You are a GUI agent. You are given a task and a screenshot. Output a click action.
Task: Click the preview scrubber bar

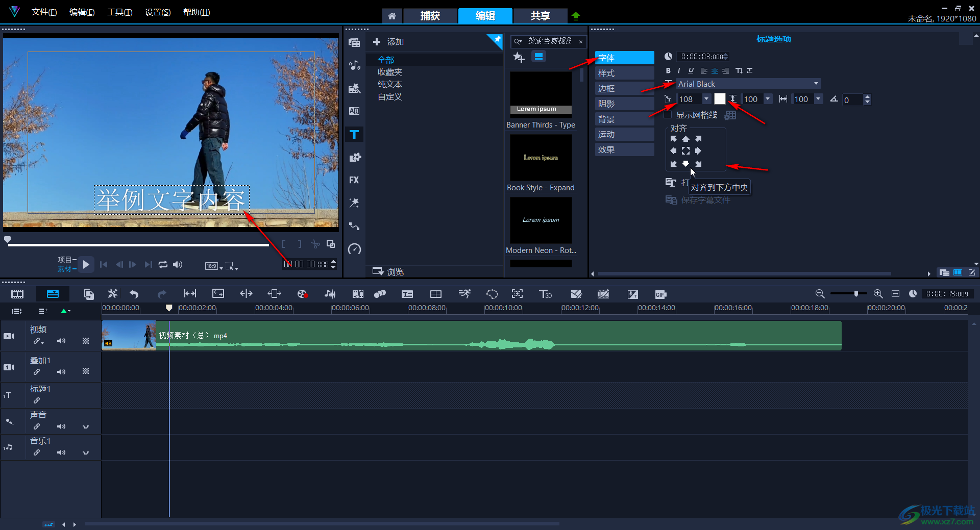(138, 245)
